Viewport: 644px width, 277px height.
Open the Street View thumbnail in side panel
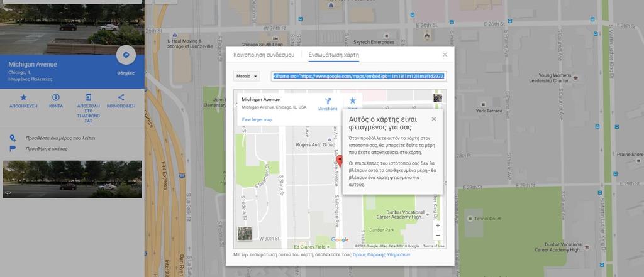coord(72,180)
